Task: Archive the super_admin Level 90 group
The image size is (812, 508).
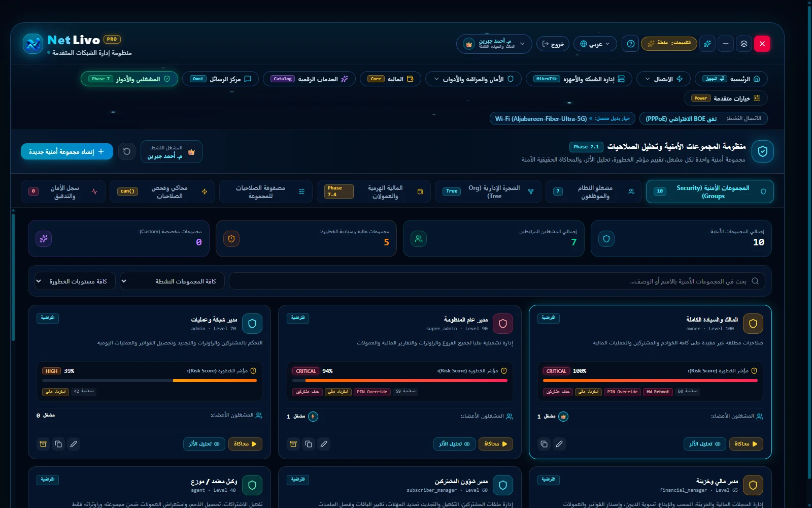Action: [x=293, y=444]
